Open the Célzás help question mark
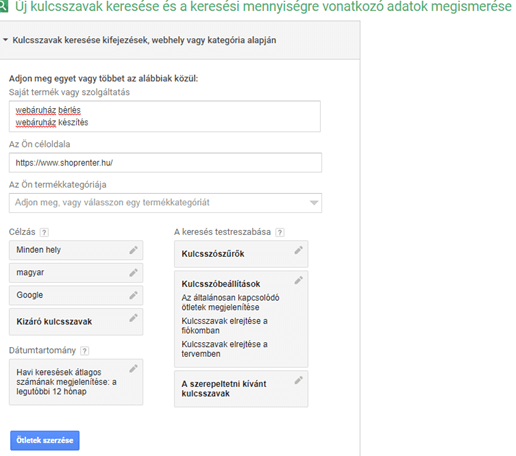 pyautogui.click(x=44, y=232)
